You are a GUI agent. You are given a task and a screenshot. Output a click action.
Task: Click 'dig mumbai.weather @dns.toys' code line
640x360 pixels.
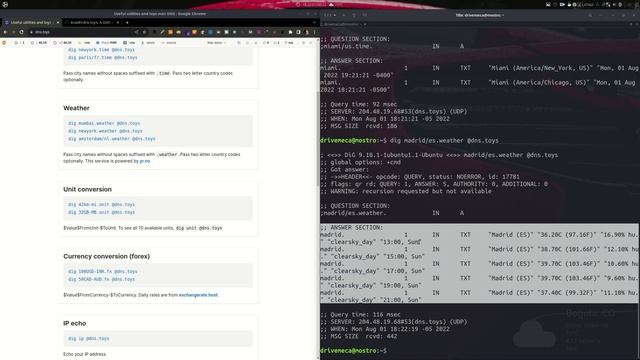(x=104, y=123)
